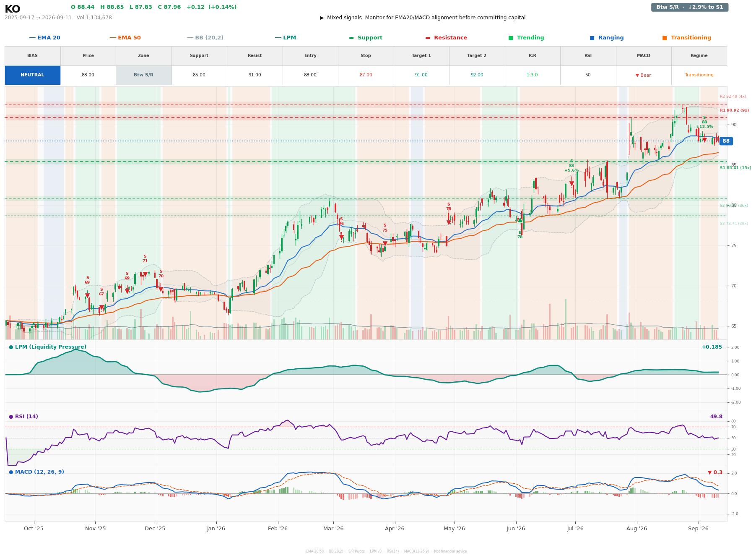Click the blue Ranging legend swatch
This screenshot has width=756, height=558.
click(592, 38)
